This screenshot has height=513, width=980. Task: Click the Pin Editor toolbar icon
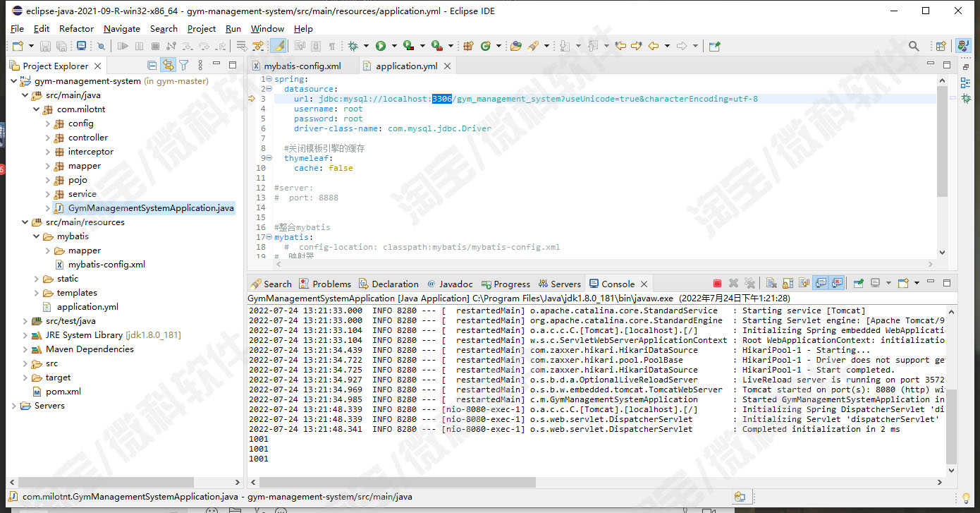coord(715,46)
